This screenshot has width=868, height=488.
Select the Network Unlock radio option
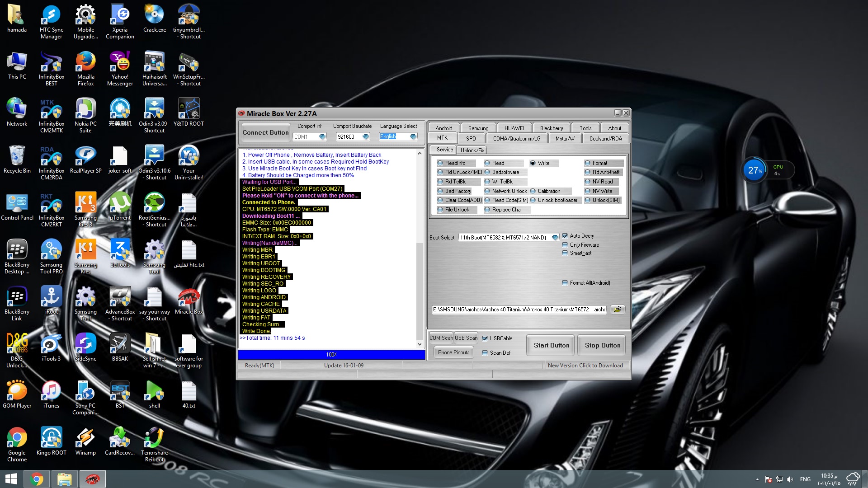(x=487, y=191)
